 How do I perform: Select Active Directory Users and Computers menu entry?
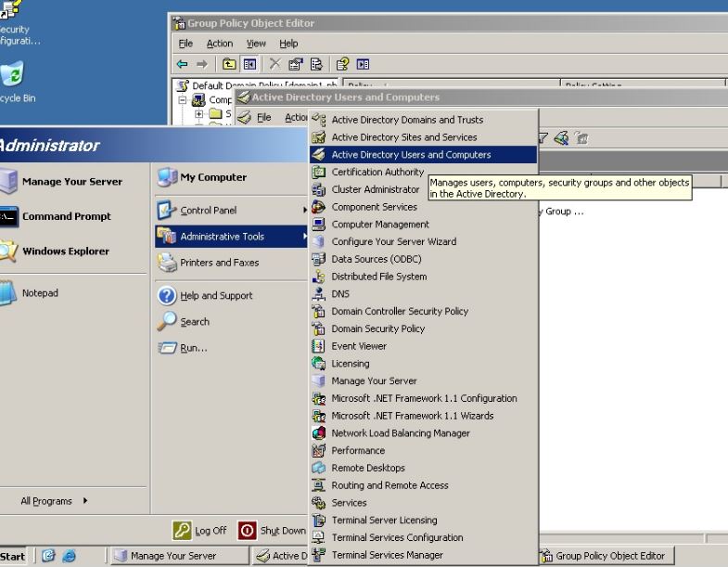point(424,154)
